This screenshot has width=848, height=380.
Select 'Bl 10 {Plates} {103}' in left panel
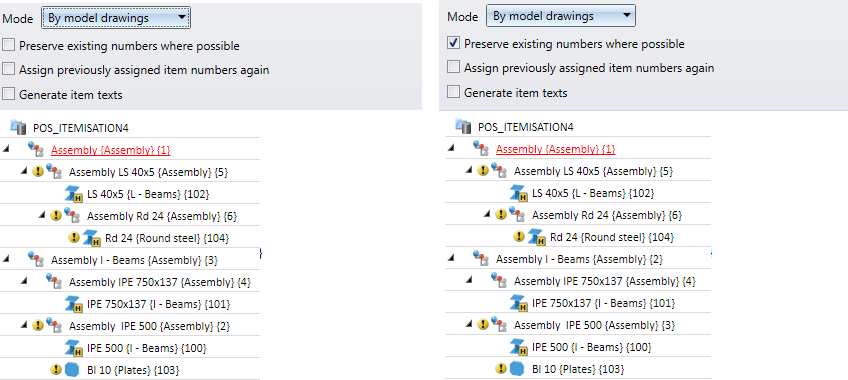click(133, 370)
